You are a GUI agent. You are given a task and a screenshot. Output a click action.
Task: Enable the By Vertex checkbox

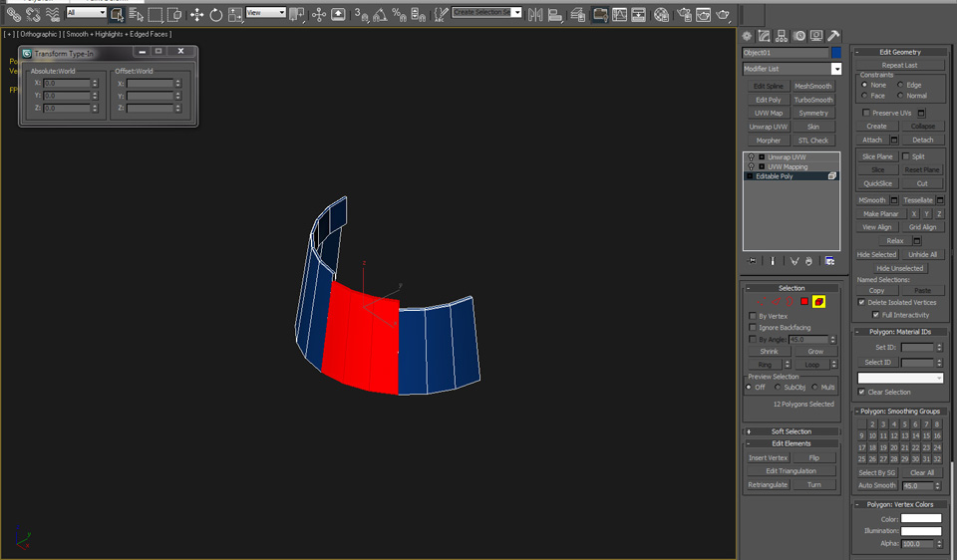(x=753, y=316)
